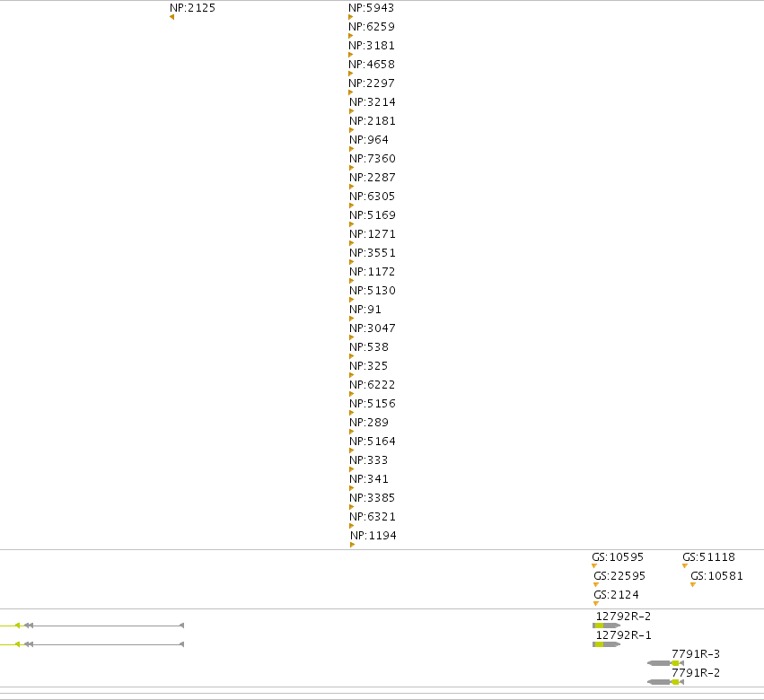
Task: Pick the NP:6305 label
Action: [373, 197]
